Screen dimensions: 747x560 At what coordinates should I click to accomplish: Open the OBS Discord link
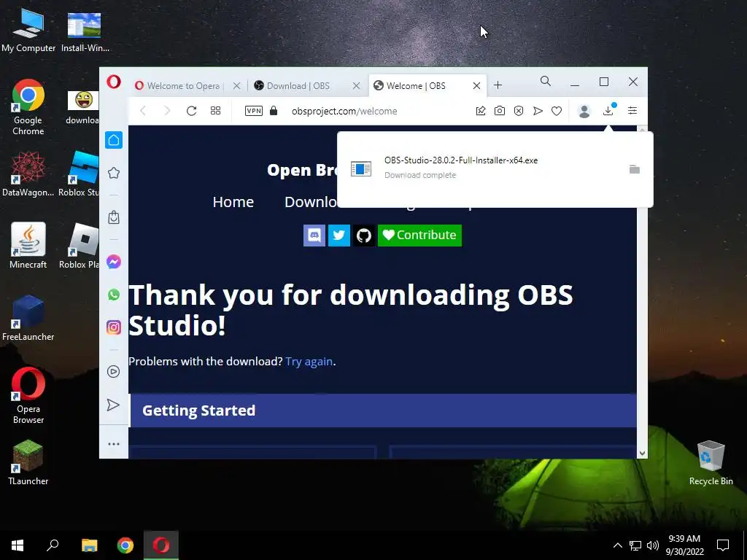[x=314, y=236]
